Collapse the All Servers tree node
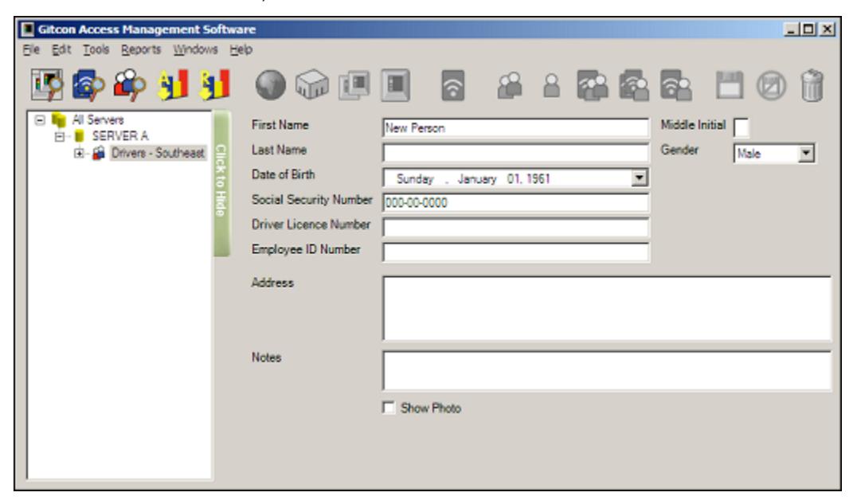This screenshot has height=504, width=857. coord(39,119)
